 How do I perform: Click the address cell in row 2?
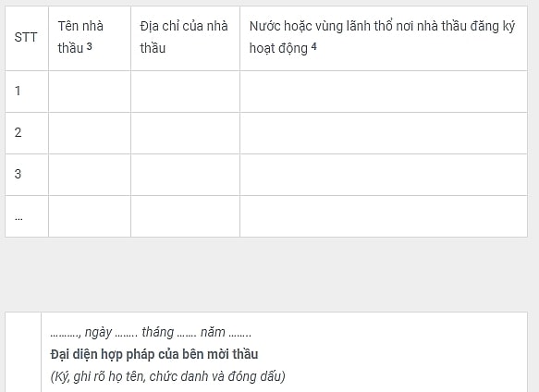click(185, 133)
